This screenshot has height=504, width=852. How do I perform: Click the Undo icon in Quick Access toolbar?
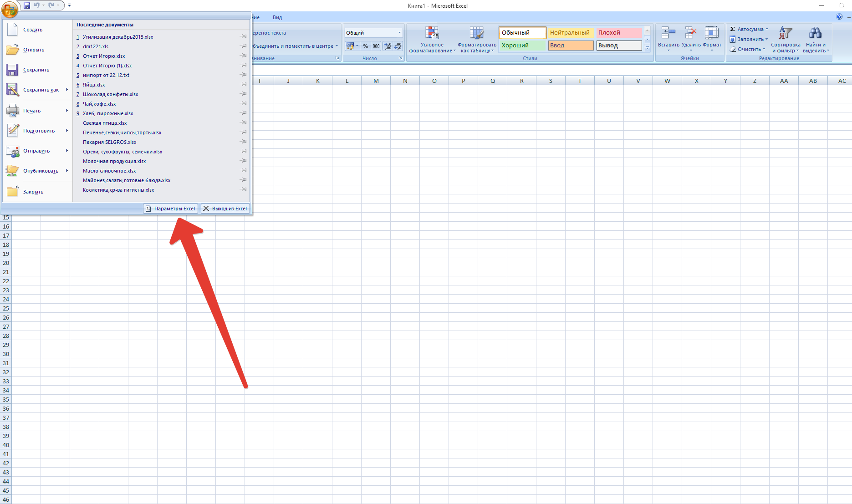point(37,5)
